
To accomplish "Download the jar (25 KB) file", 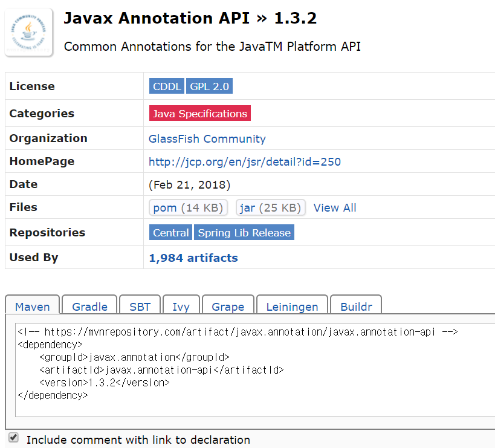I will click(271, 207).
